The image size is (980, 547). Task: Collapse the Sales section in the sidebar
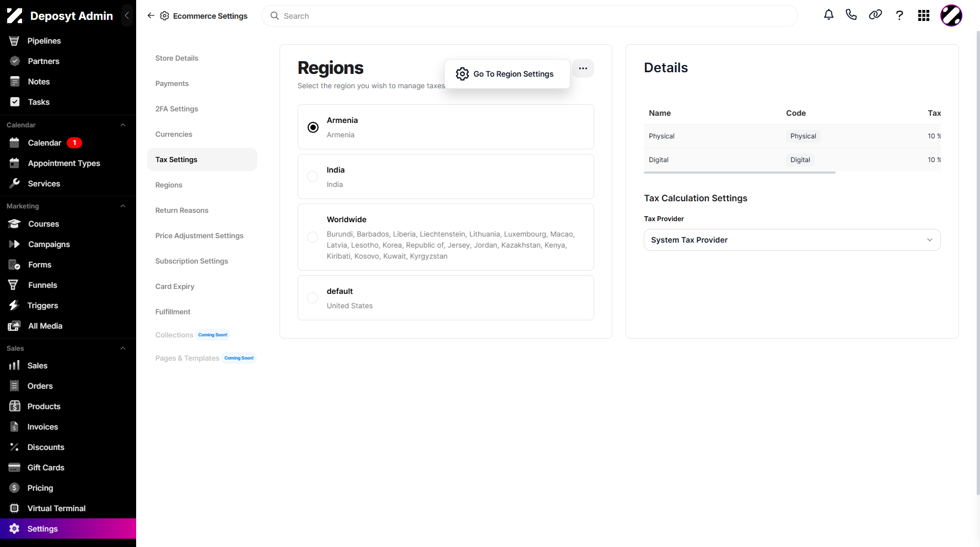point(123,348)
